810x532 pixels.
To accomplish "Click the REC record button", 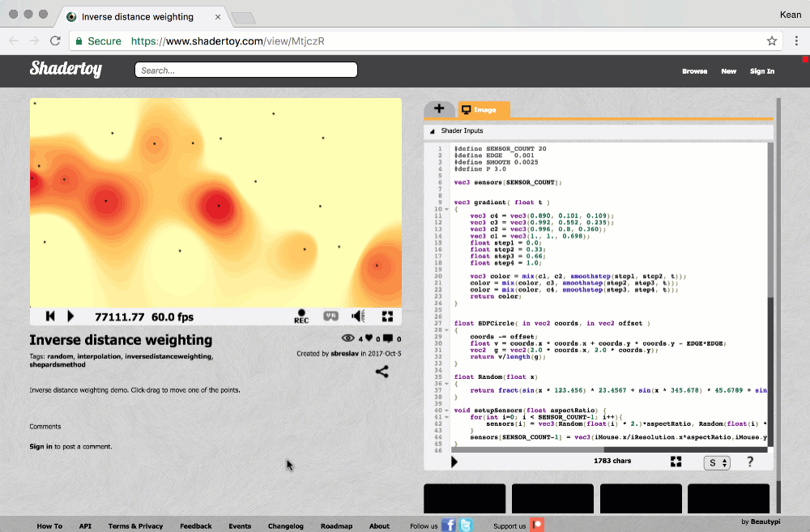I will click(301, 316).
